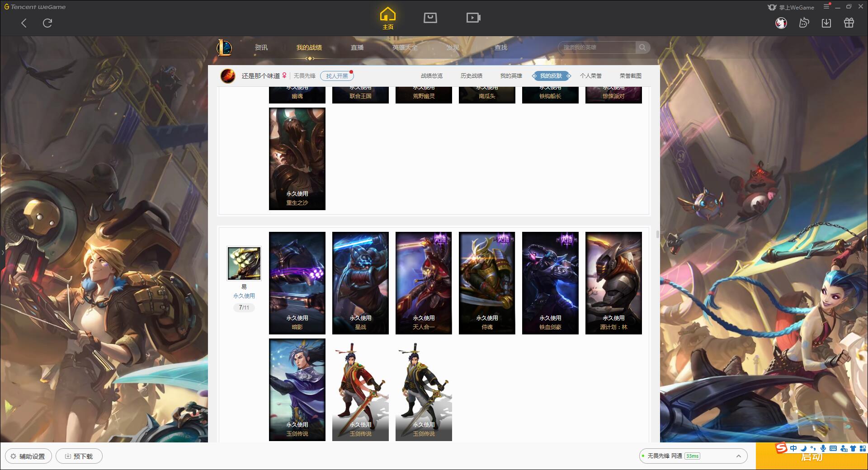
Task: Open the store shopping bag icon
Action: pyautogui.click(x=430, y=18)
